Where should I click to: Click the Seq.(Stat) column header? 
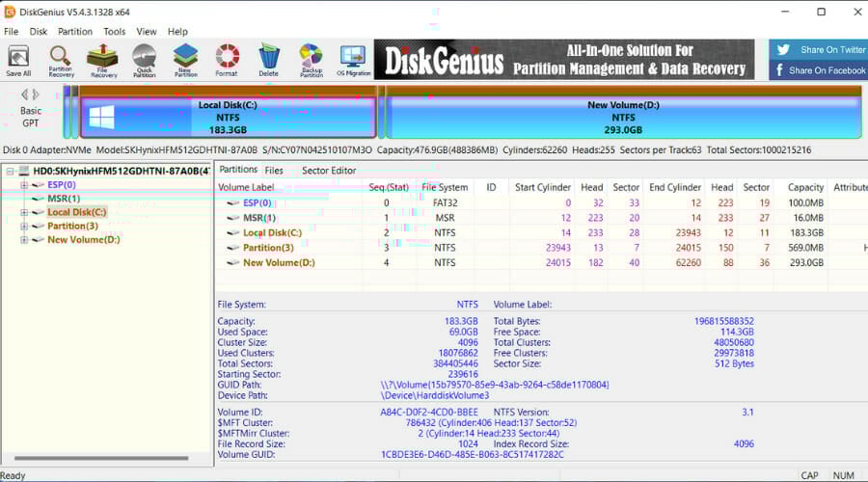[389, 187]
